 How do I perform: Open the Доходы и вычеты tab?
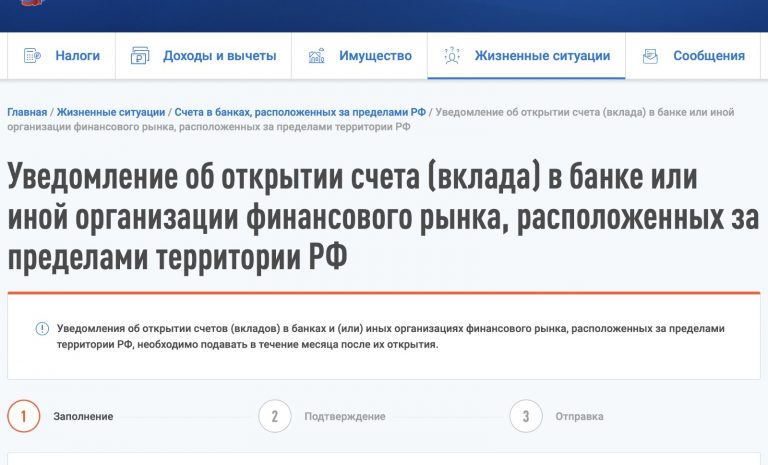click(203, 56)
